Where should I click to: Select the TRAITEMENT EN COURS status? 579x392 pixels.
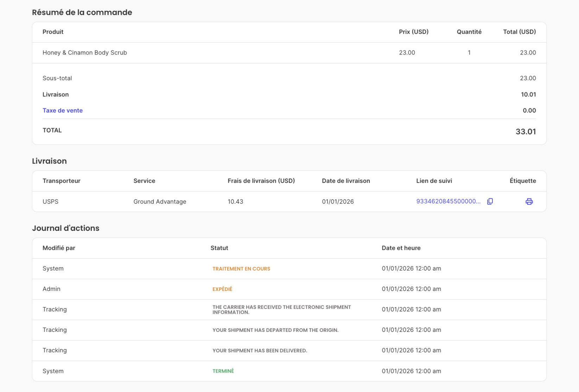tap(241, 269)
